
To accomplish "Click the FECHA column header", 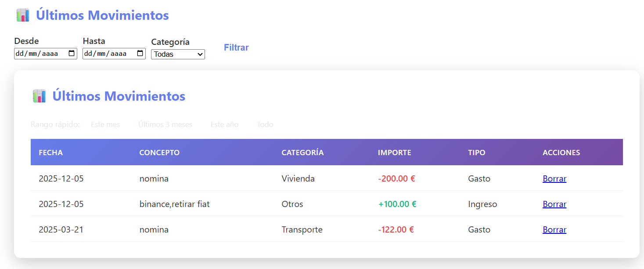I will click(x=51, y=152).
